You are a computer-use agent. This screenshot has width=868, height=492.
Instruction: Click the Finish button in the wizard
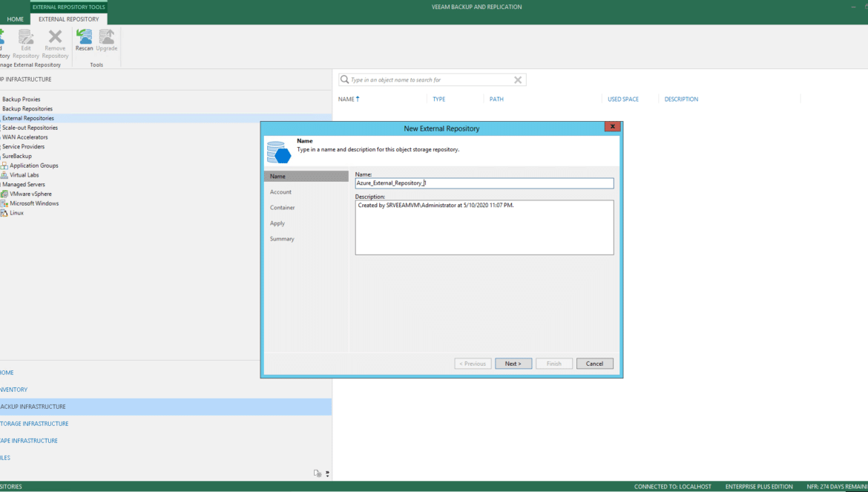click(x=554, y=364)
